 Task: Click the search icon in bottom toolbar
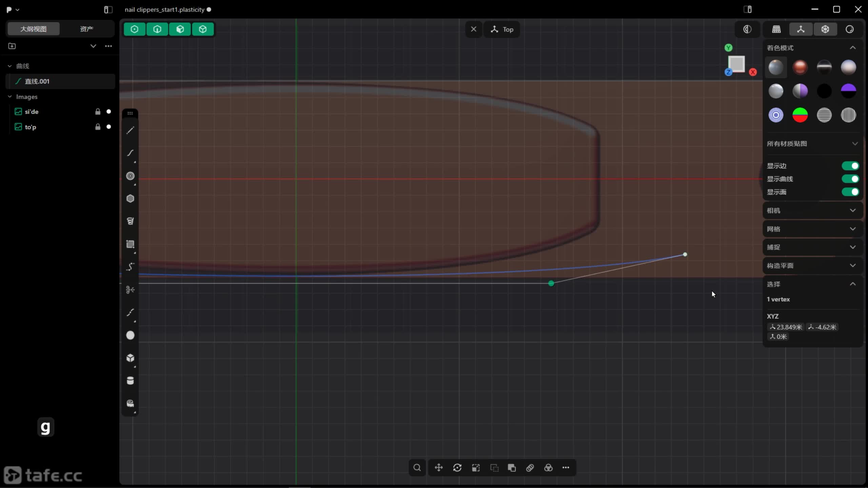417,468
